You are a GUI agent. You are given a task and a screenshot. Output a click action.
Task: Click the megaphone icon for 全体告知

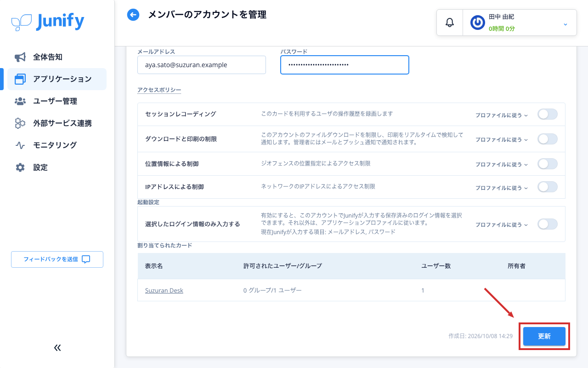(x=20, y=57)
